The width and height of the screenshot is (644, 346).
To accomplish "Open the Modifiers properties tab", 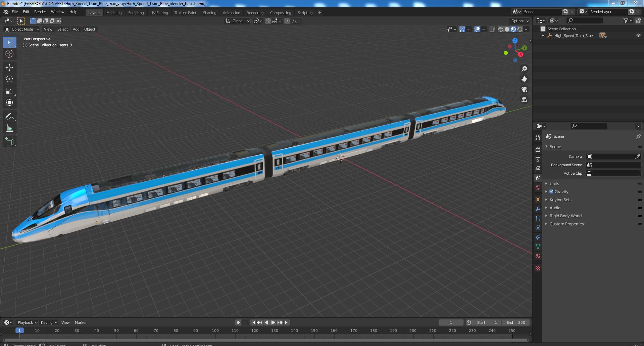I will 538,209.
